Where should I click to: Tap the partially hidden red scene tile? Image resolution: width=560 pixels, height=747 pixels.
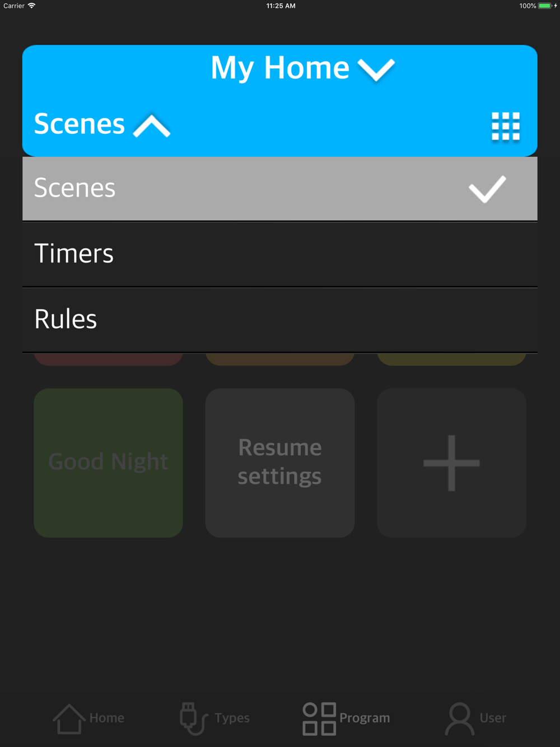coord(108,360)
